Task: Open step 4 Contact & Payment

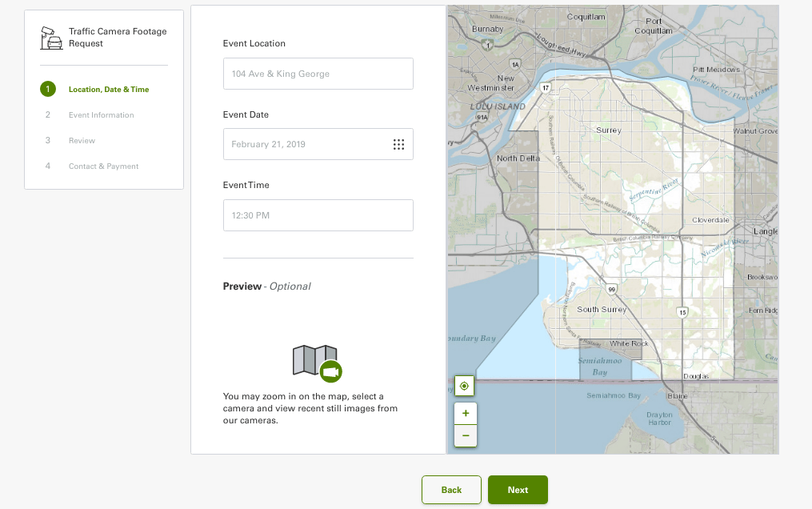Action: click(x=103, y=166)
